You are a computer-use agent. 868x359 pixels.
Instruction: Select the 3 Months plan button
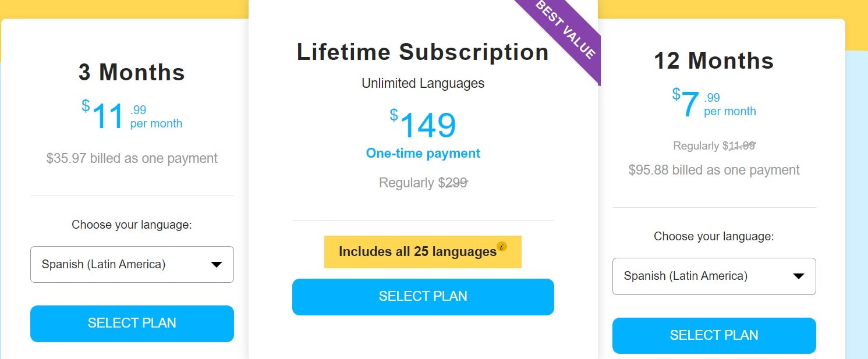pos(132,324)
